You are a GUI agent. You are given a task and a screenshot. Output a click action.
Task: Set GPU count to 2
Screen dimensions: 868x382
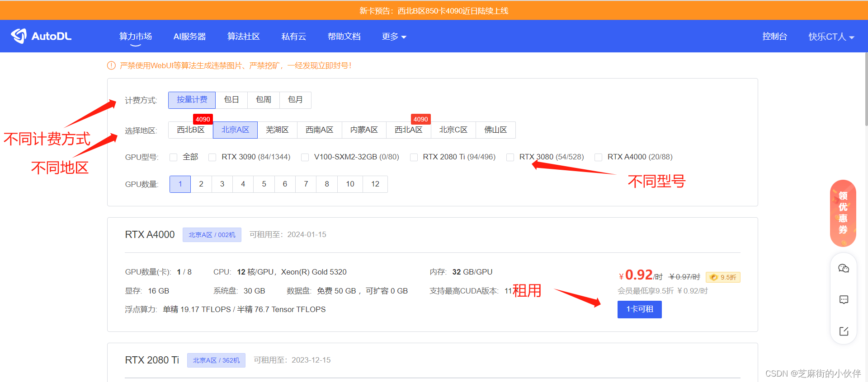pyautogui.click(x=201, y=184)
